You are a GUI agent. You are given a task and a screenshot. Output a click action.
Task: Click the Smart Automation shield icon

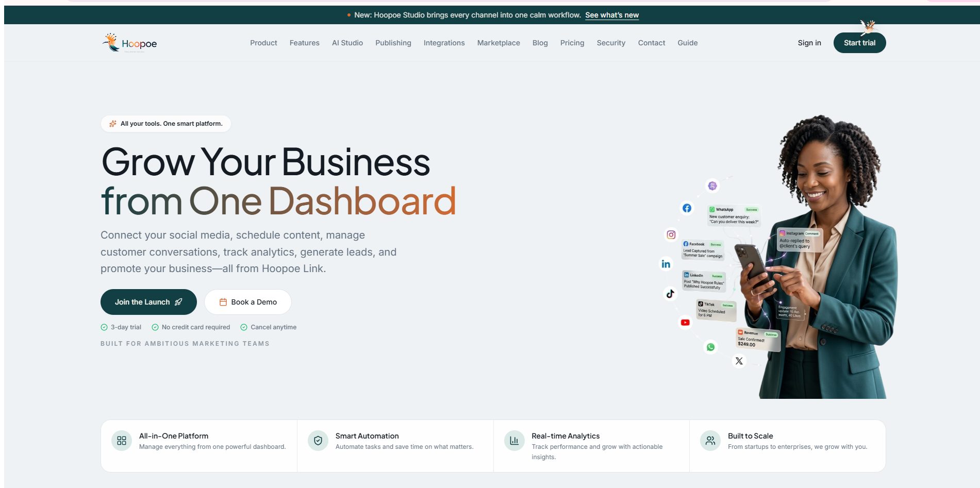[x=318, y=441]
